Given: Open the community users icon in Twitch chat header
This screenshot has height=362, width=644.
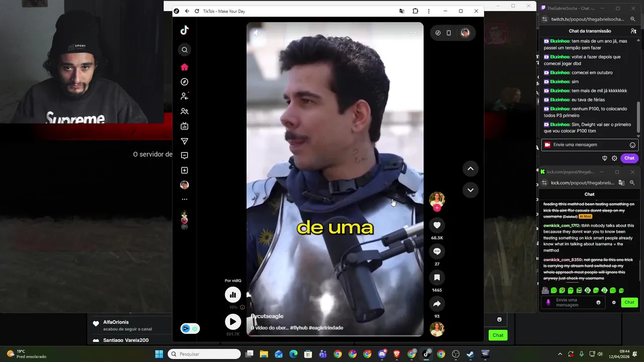Looking at the screenshot, I should click(x=633, y=31).
